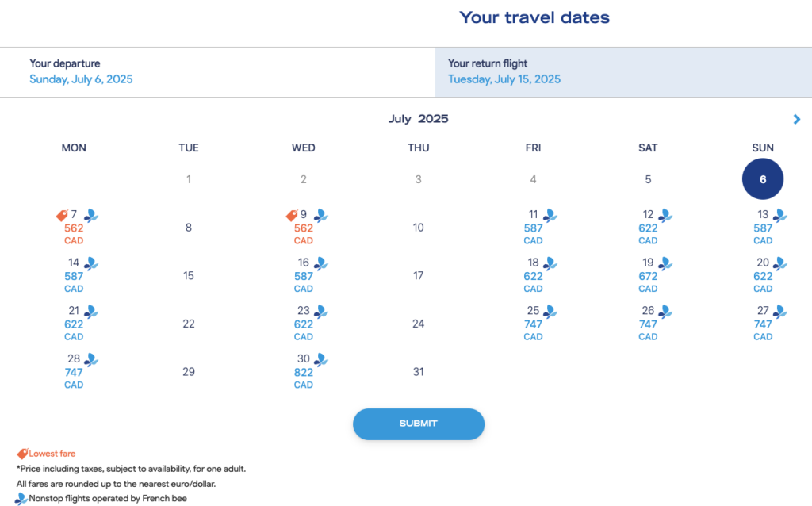
Task: Click the French bee icon on July 27
Action: (x=780, y=311)
